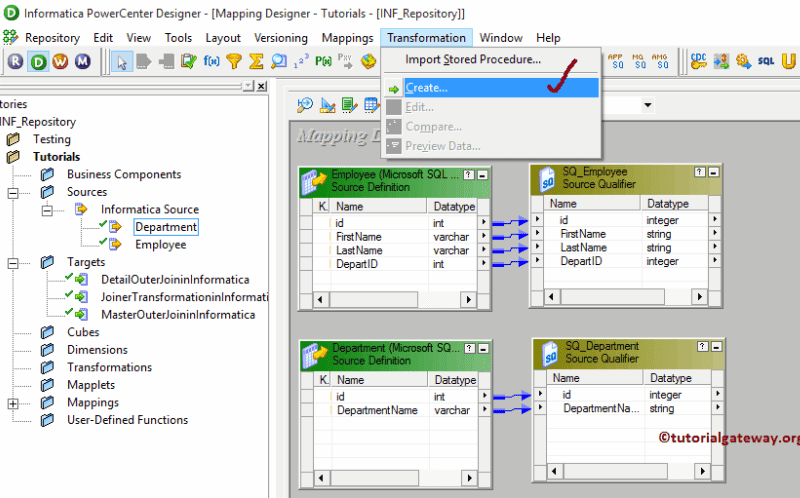
Task: Select the pointer arrow tool
Action: [122, 62]
